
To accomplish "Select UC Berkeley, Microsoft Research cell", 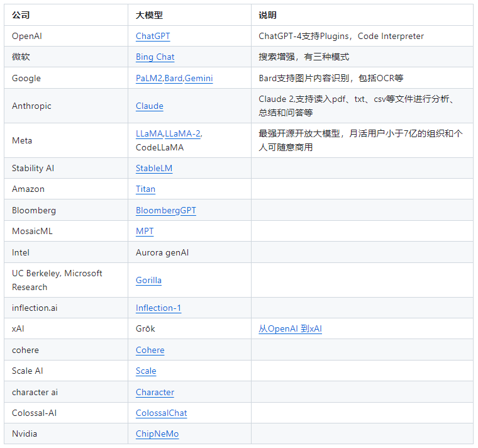I will click(66, 280).
